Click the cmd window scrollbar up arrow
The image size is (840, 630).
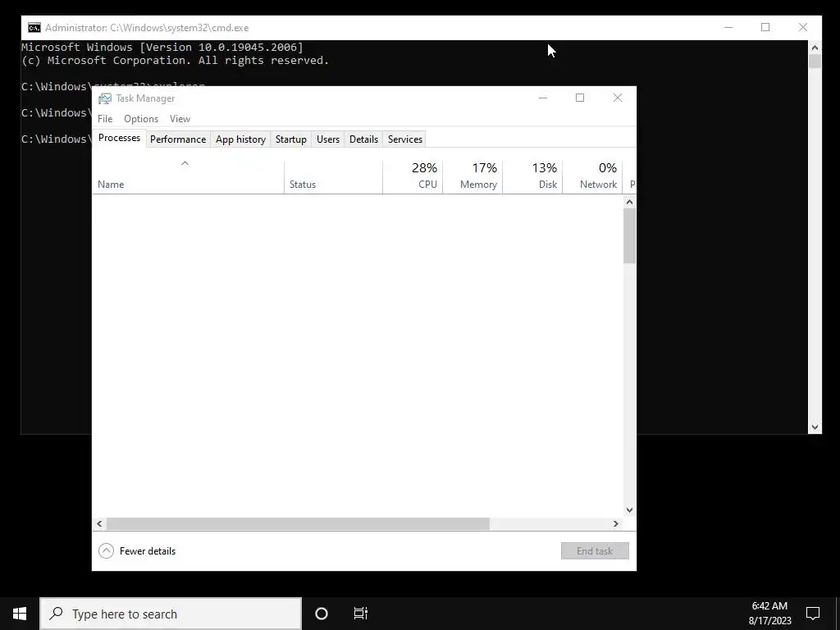pos(815,47)
